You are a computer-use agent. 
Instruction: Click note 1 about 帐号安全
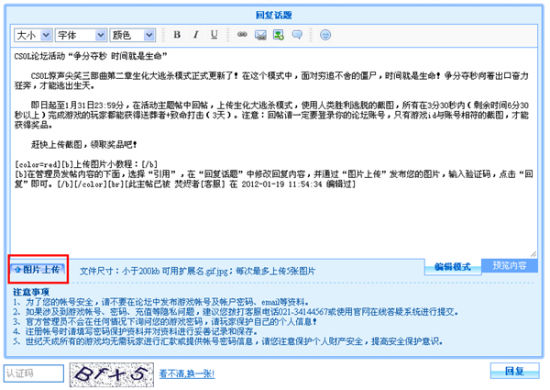pyautogui.click(x=162, y=302)
